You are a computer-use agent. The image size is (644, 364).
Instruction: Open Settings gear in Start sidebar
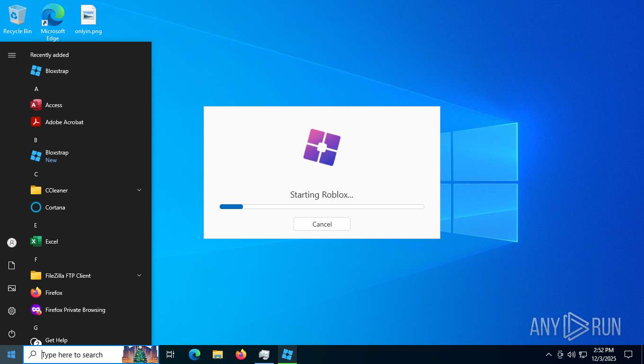[x=12, y=311]
